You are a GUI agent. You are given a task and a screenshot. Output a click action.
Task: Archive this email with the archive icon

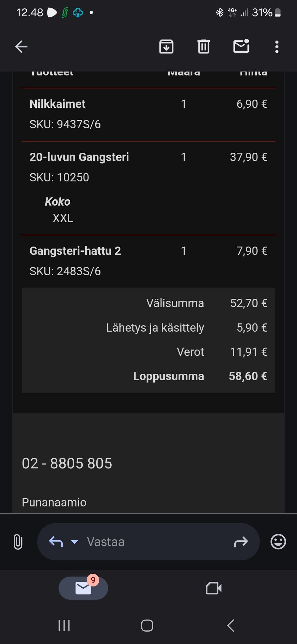(x=166, y=47)
